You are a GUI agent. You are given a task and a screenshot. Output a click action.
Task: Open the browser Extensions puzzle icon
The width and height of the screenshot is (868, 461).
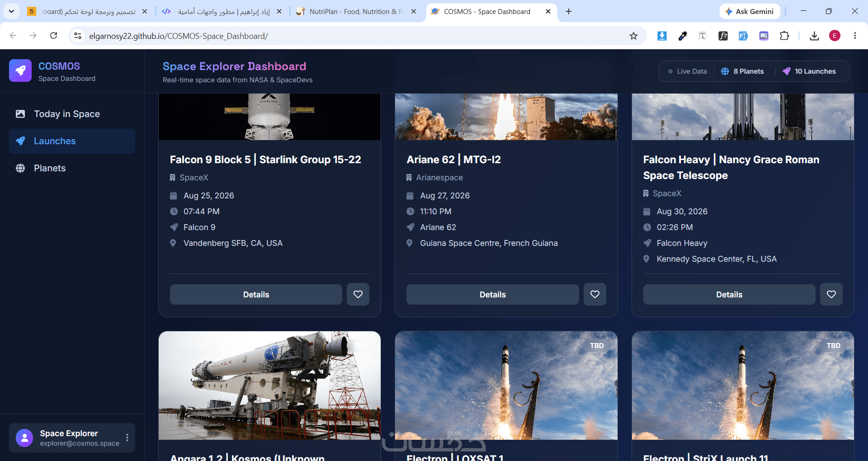[784, 36]
